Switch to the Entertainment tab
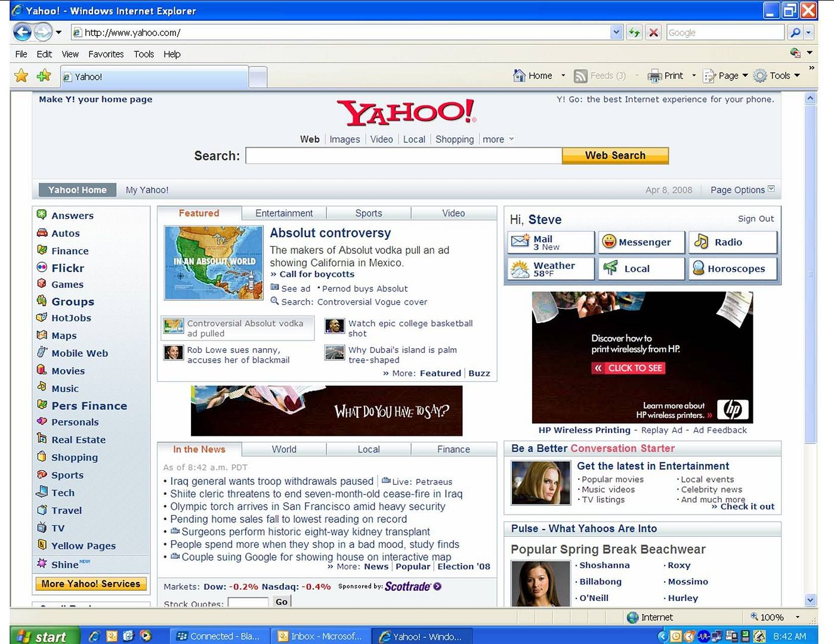834x644 pixels. (x=284, y=213)
